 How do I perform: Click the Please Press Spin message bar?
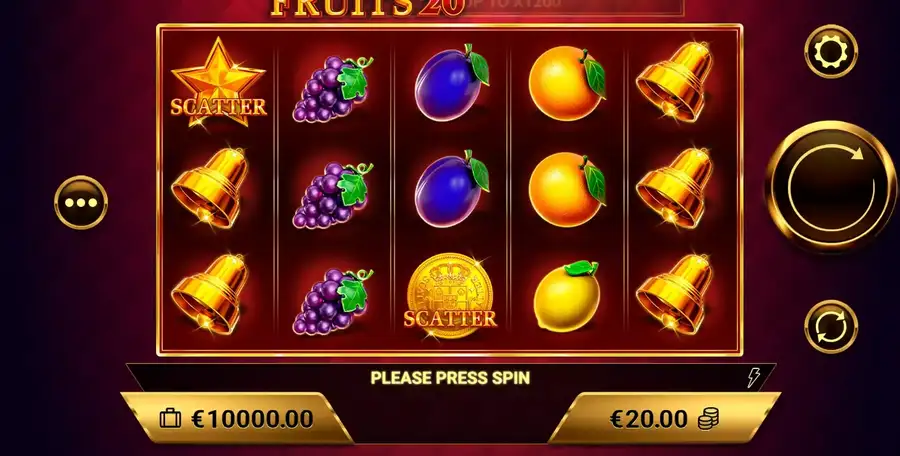click(451, 378)
